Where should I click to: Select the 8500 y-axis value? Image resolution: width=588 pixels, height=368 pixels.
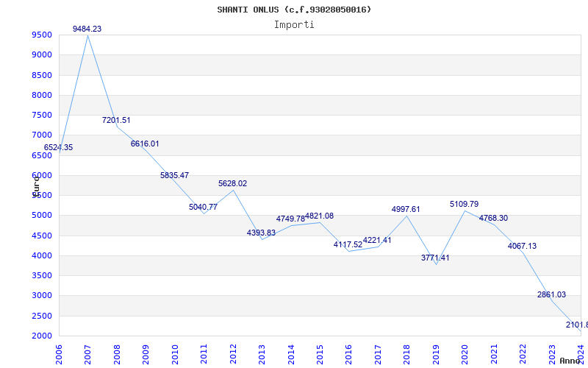(42, 75)
